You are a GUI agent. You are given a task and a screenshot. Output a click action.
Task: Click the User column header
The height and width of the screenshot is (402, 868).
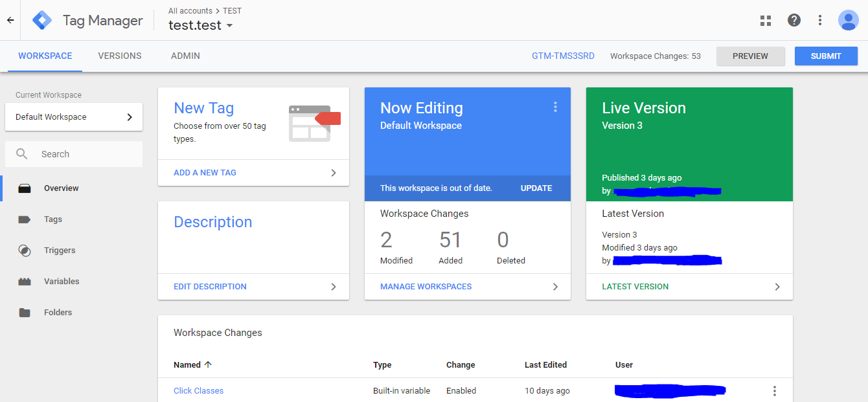point(624,365)
